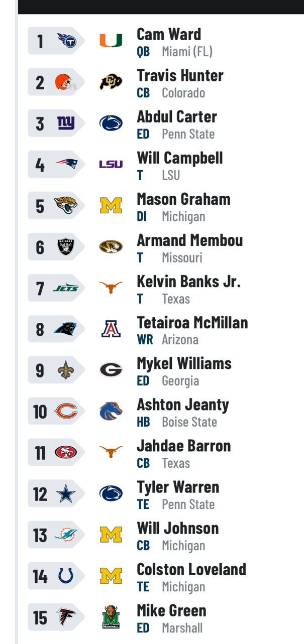The height and width of the screenshot is (644, 304).
Task: Click the pick number 7 badge
Action: pyautogui.click(x=40, y=289)
